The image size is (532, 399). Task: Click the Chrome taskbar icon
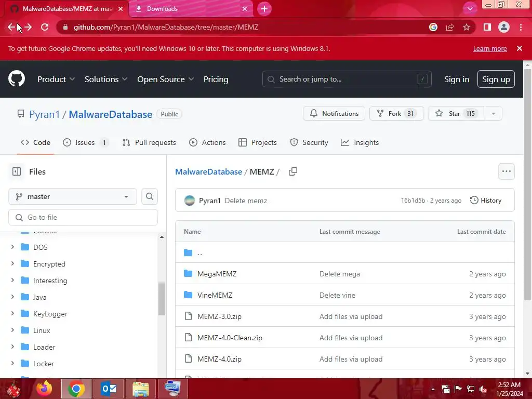click(76, 389)
